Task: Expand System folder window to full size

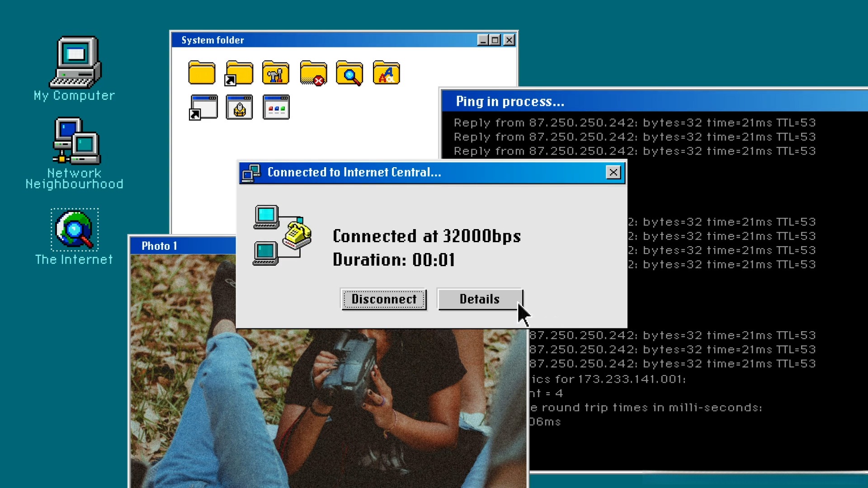Action: (x=495, y=39)
